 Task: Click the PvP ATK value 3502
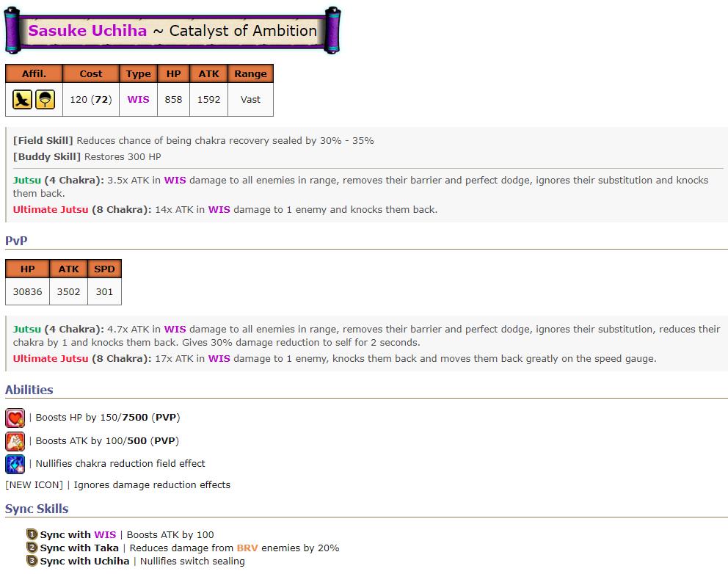tap(69, 291)
